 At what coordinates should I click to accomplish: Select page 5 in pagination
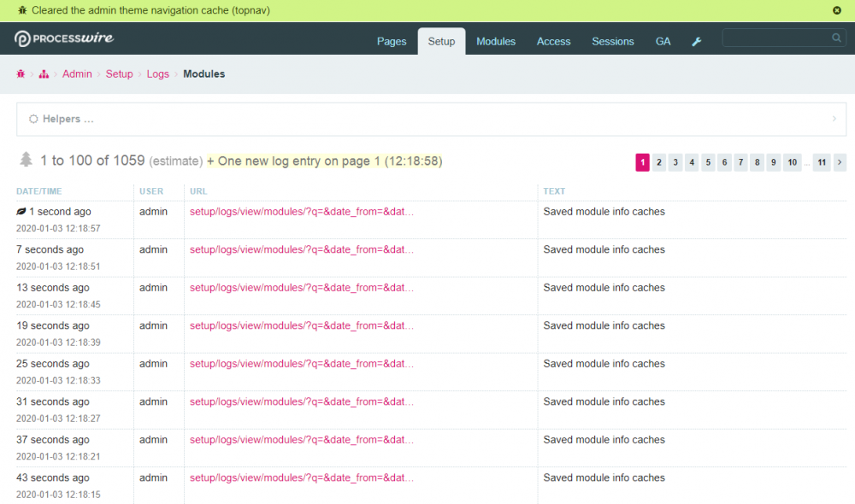point(708,162)
